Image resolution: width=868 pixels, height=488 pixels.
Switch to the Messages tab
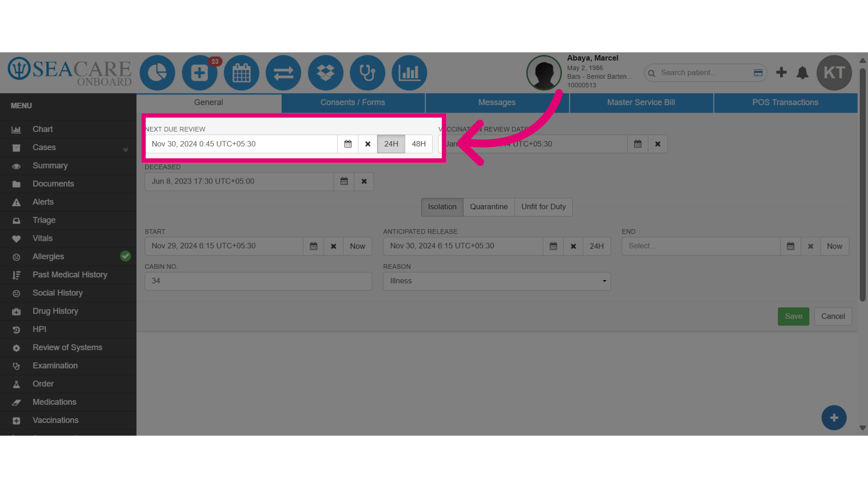point(497,103)
